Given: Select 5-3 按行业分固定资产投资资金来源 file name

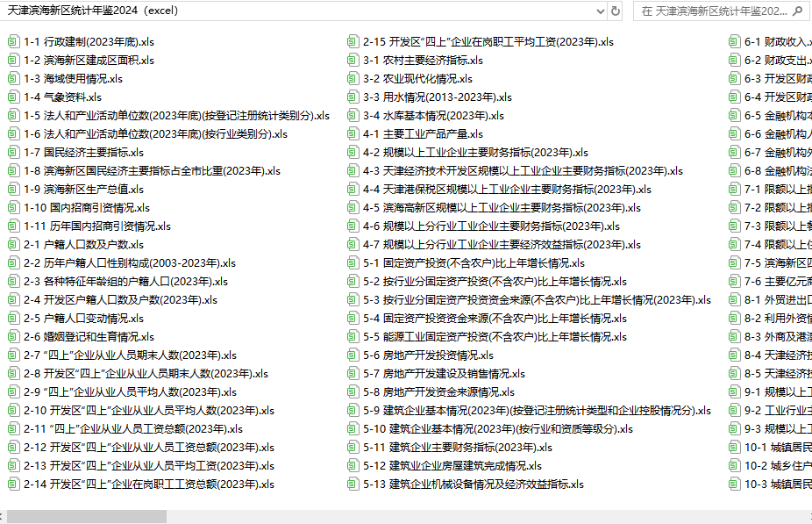Looking at the screenshot, I should 537,299.
